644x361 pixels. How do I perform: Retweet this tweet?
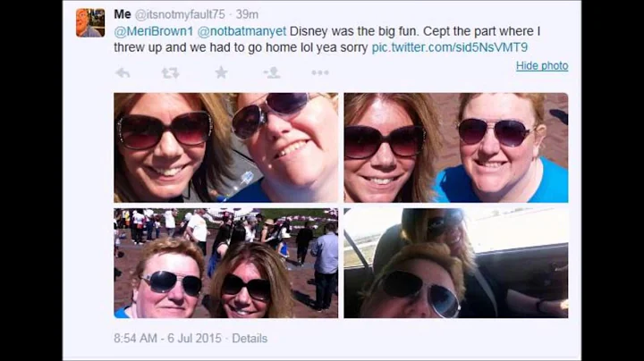pyautogui.click(x=170, y=72)
